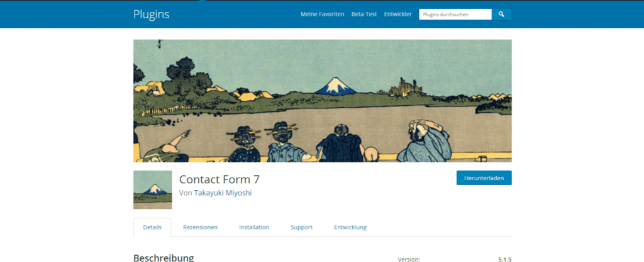Click the Contact Form 7 title
This screenshot has width=644, height=262.
tap(219, 179)
